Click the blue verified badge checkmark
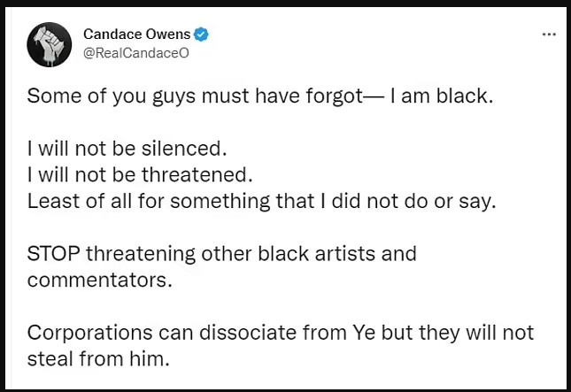Viewport: 571px width, 392px height. click(x=201, y=35)
